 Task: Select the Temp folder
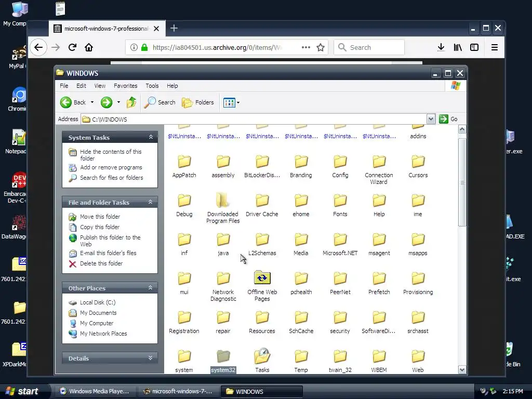click(301, 362)
